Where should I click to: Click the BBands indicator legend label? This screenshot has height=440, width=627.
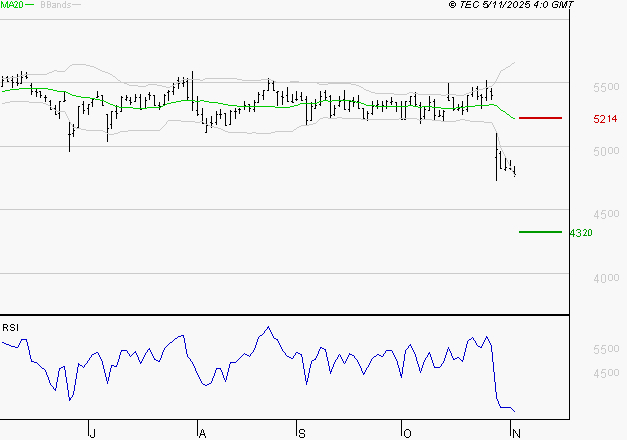[55, 6]
